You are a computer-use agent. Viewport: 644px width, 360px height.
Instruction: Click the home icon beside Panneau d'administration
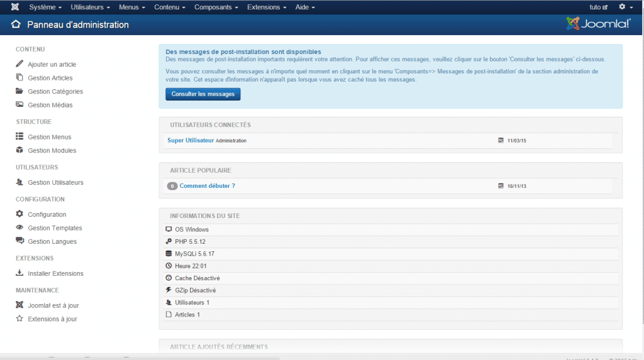point(16,25)
